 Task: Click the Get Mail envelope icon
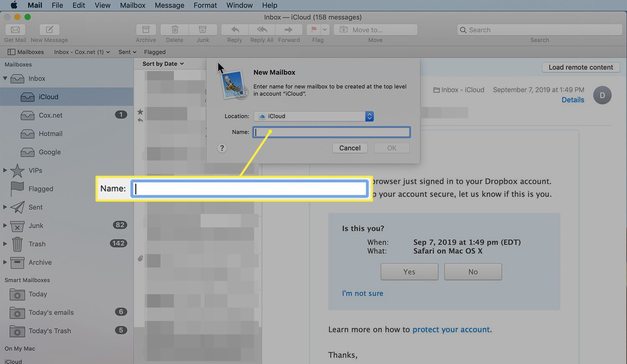point(15,30)
